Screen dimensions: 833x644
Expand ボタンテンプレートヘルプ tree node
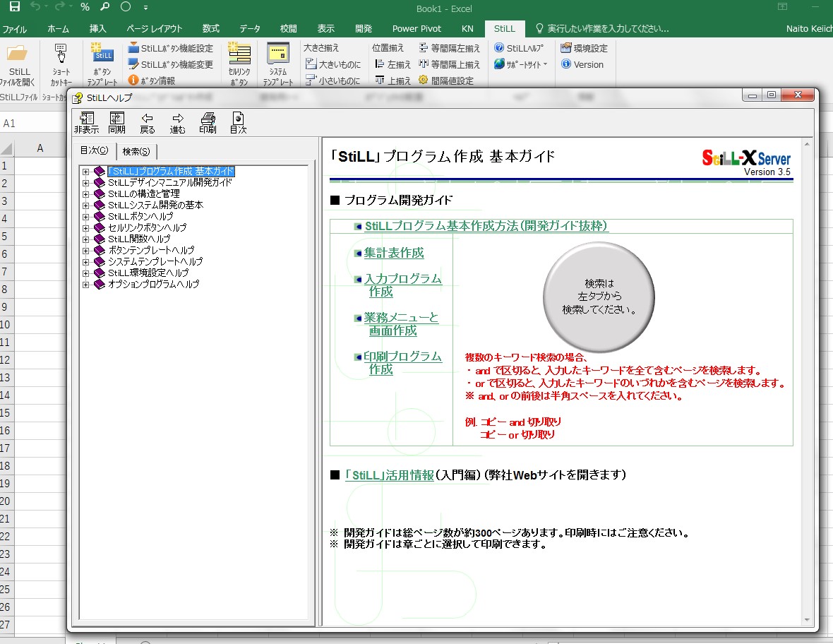(x=85, y=250)
